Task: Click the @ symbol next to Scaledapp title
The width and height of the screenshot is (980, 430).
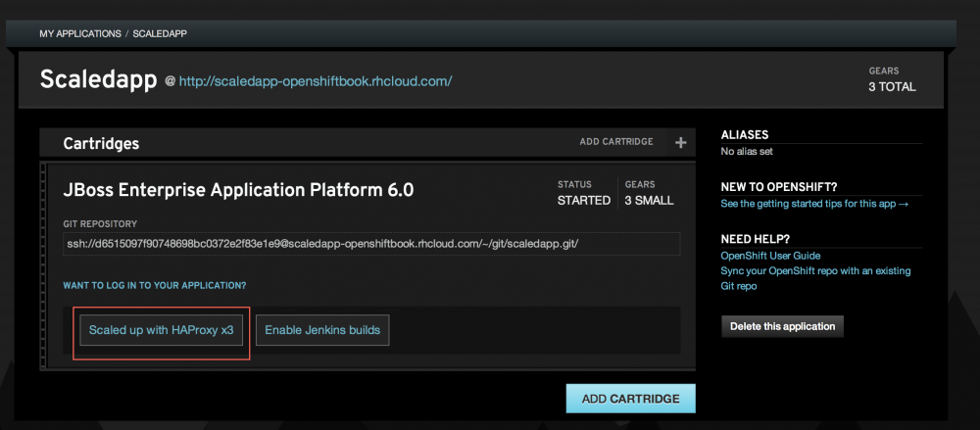Action: click(170, 81)
